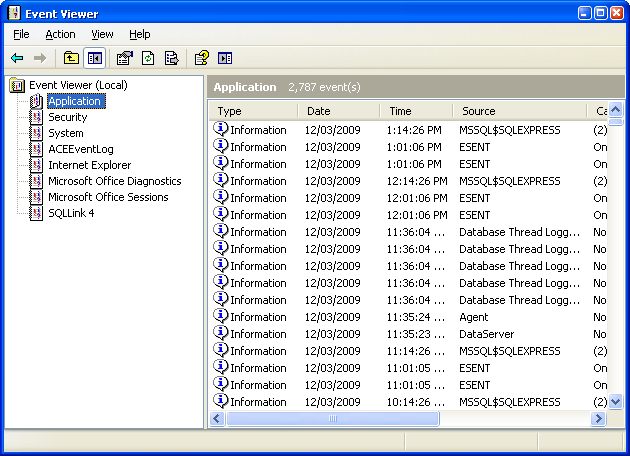This screenshot has height=456, width=630.
Task: Select the Microsoft Office Diagnostics label
Action: (x=115, y=181)
